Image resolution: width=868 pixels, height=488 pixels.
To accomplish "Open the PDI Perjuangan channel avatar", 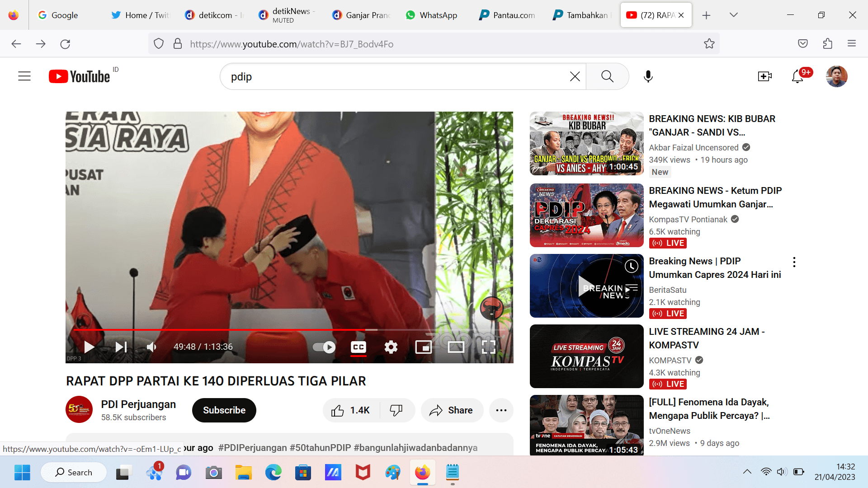I will [79, 409].
